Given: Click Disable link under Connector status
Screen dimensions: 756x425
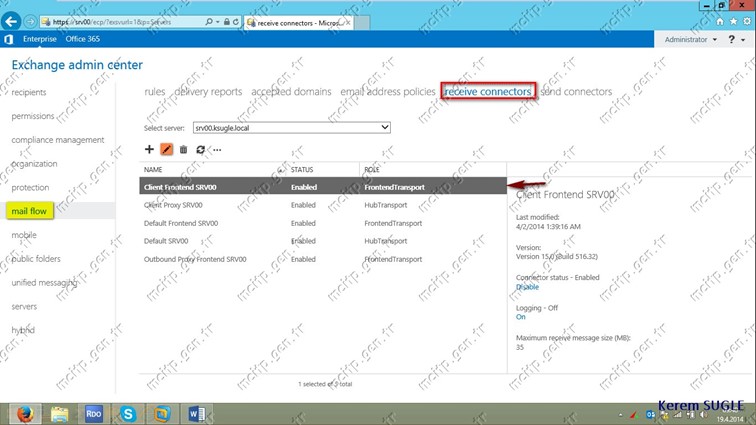Looking at the screenshot, I should tap(527, 287).
